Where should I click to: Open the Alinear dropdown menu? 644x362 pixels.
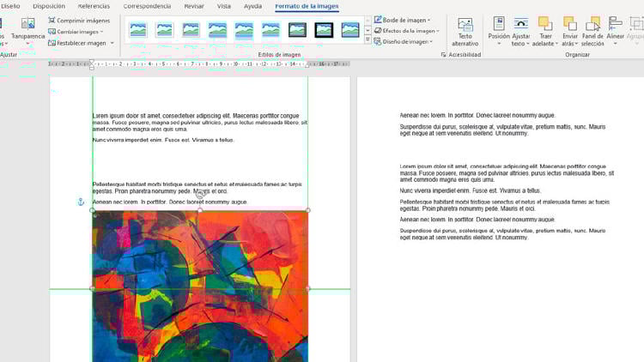click(615, 32)
